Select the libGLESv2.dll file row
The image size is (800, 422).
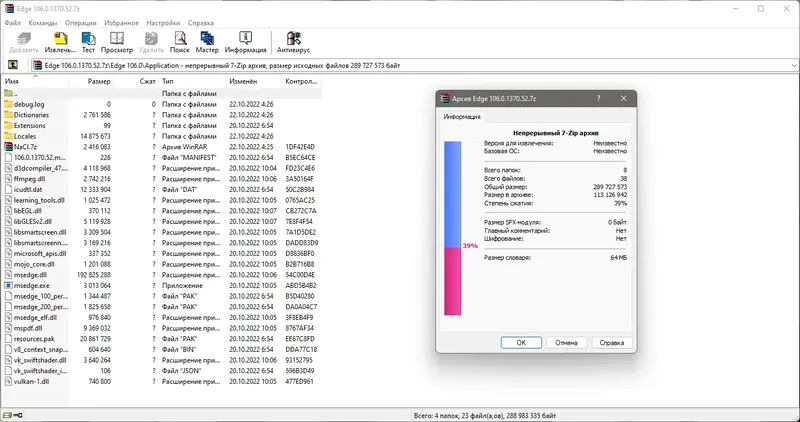[x=161, y=221]
